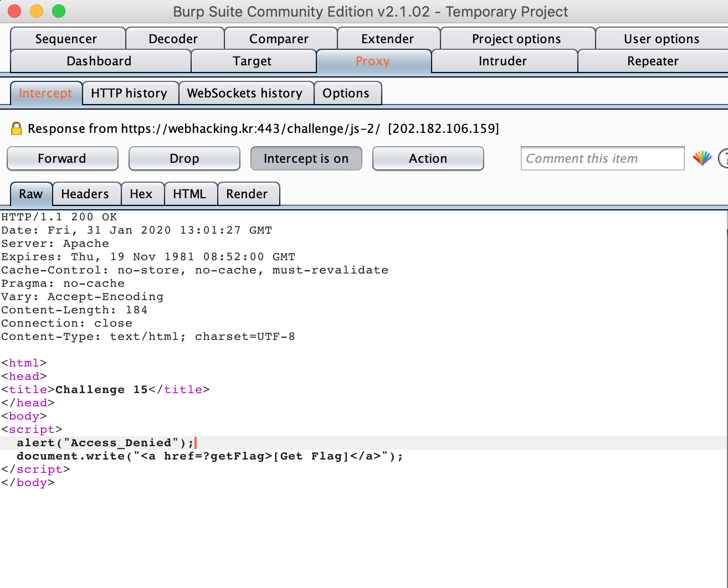Switch to the Dashboard tab
728x588 pixels.
point(99,61)
